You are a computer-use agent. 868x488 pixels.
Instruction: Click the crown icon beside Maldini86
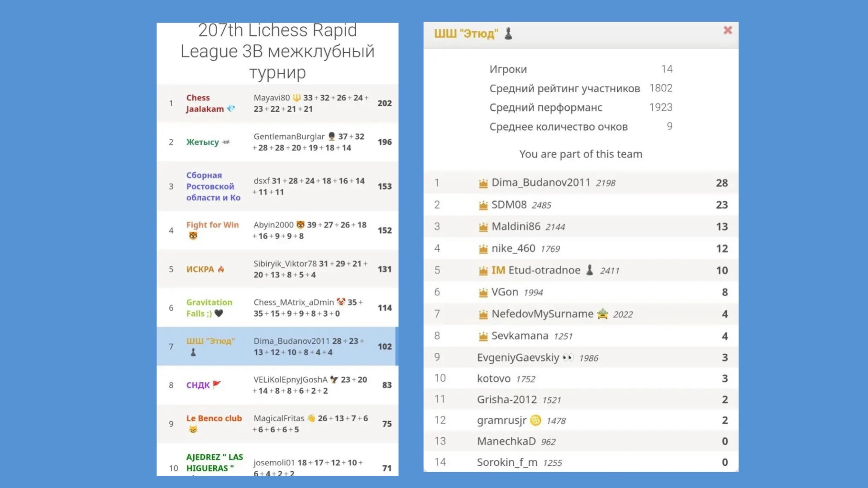(483, 227)
